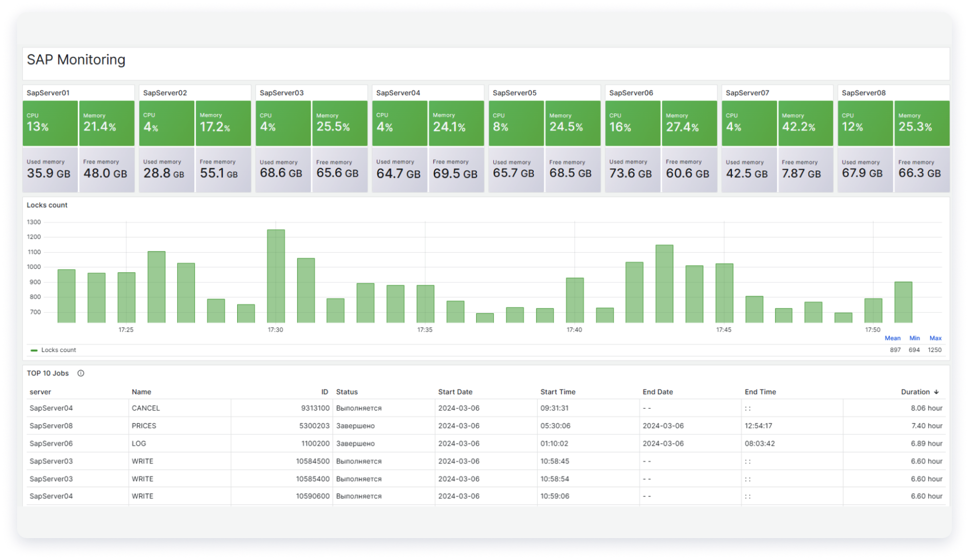969x560 pixels.
Task: Open the SapServer03 panel title
Action: pyautogui.click(x=281, y=93)
